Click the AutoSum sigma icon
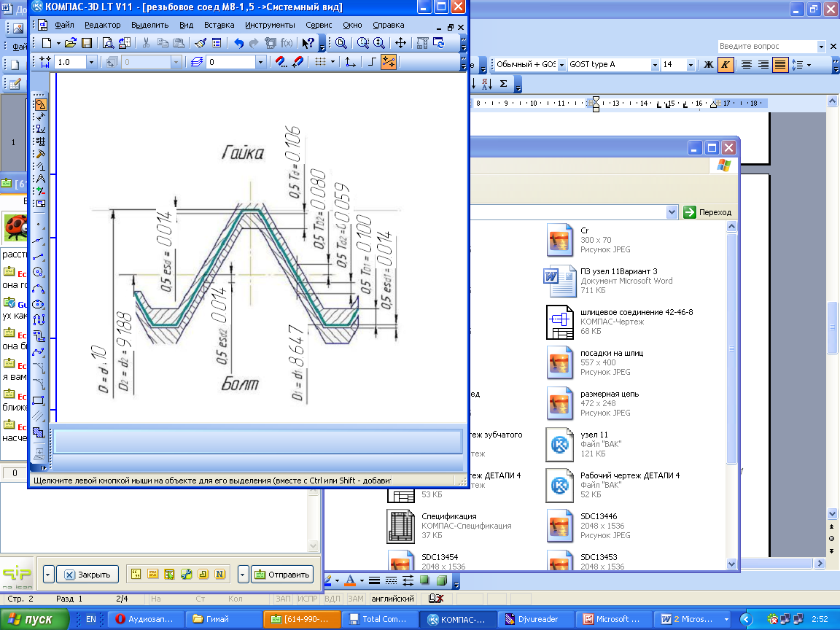This screenshot has height=630, width=840. pyautogui.click(x=503, y=84)
